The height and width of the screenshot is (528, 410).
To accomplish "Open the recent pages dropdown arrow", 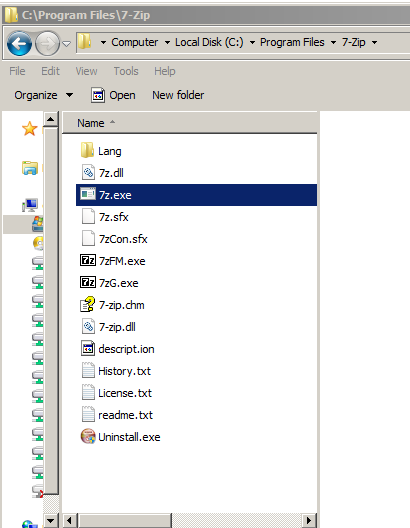I will click(67, 43).
